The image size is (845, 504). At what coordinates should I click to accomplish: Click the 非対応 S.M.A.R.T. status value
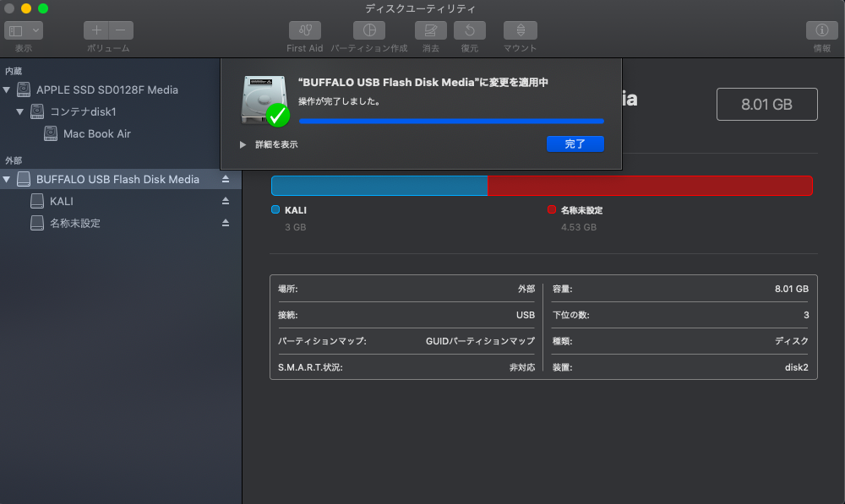point(522,368)
